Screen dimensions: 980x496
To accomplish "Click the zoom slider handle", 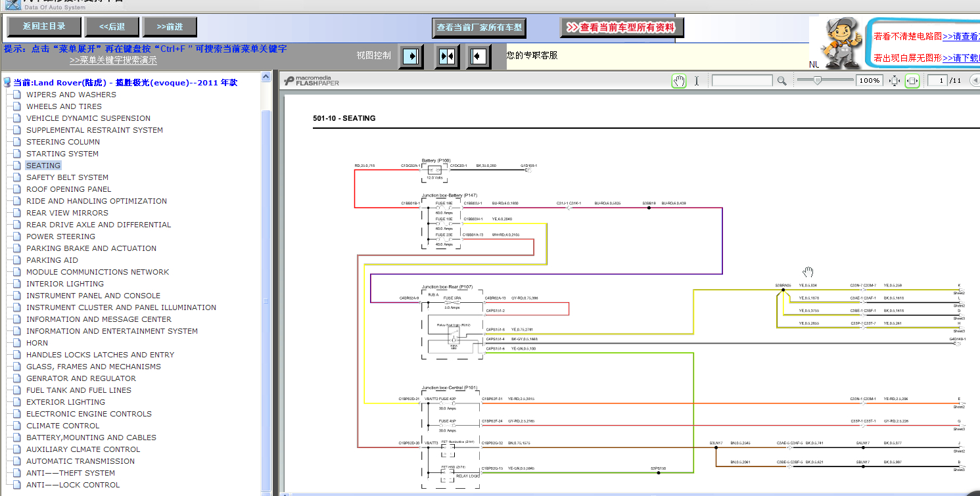I will pyautogui.click(x=817, y=80).
